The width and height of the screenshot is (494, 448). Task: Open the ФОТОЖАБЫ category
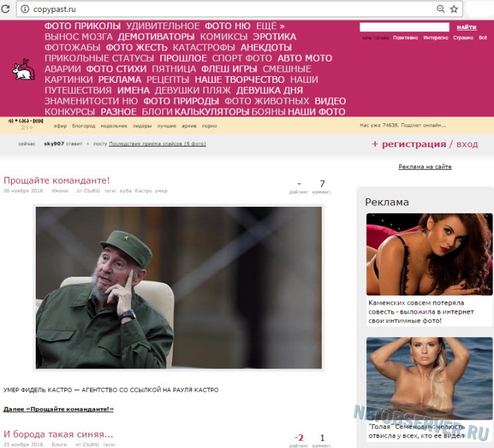[72, 47]
